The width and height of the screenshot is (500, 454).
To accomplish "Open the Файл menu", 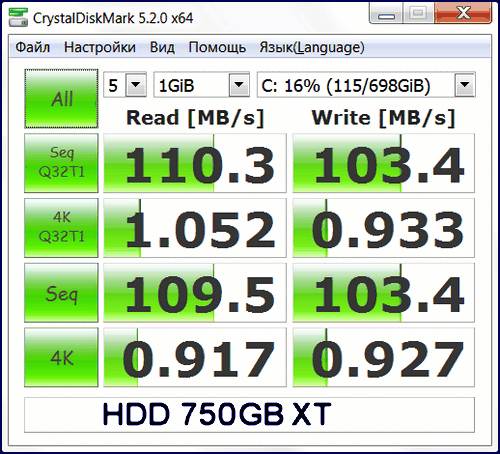I will [33, 47].
